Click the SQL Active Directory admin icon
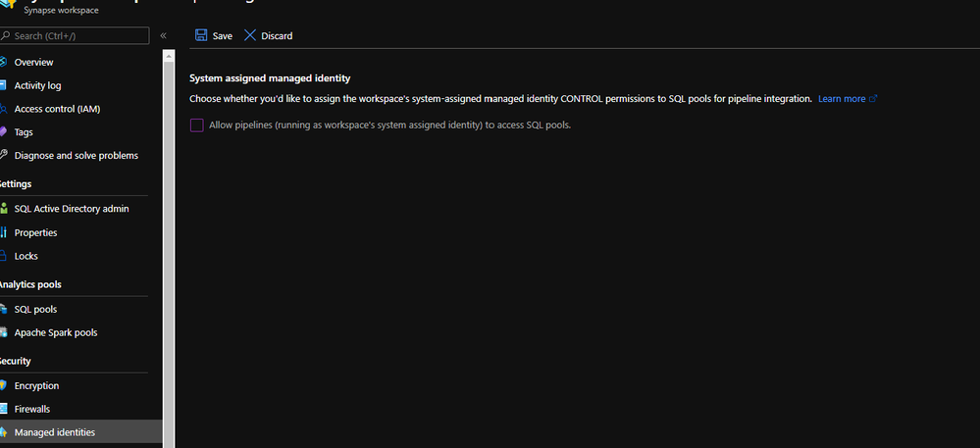Image resolution: width=980 pixels, height=448 pixels. point(4,209)
